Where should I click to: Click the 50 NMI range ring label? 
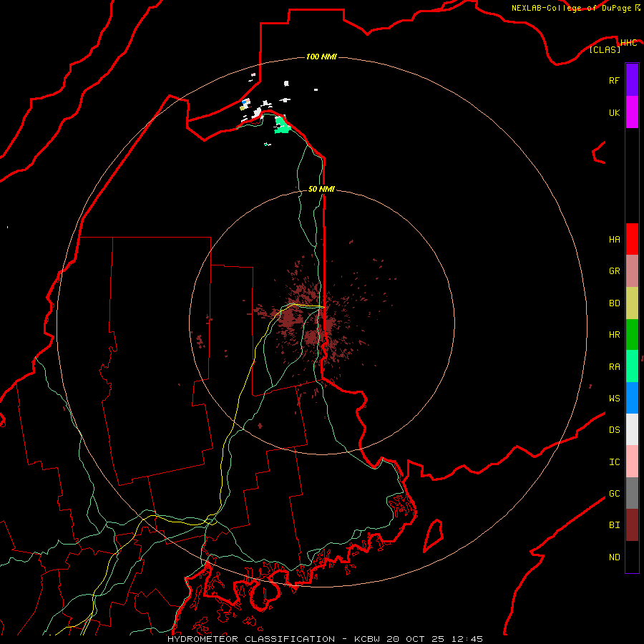point(321,189)
